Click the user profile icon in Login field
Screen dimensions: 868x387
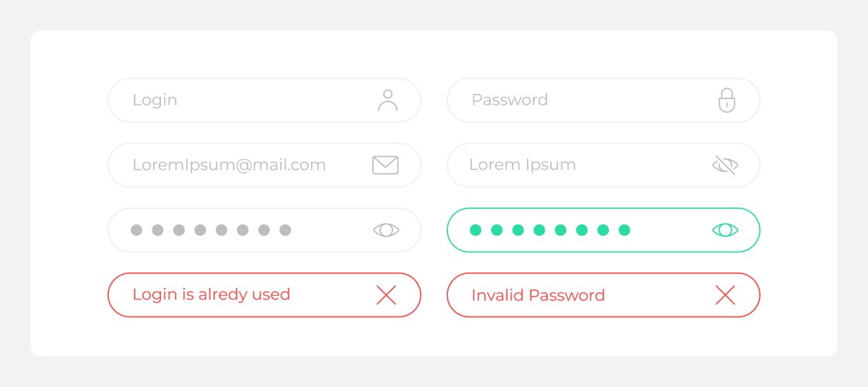click(388, 100)
